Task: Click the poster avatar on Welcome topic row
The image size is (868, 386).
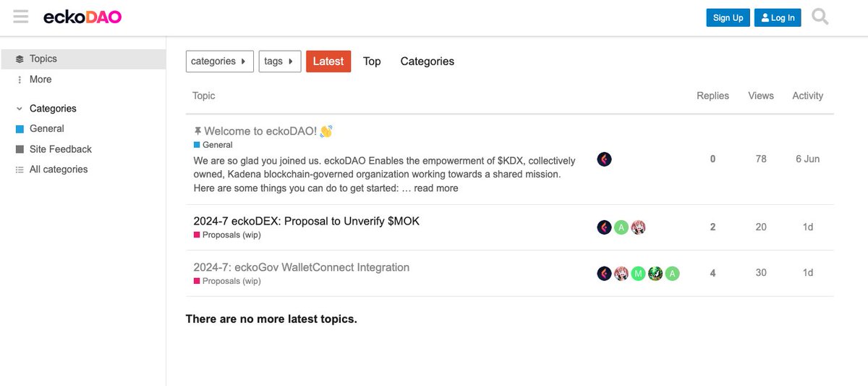Action: 605,159
